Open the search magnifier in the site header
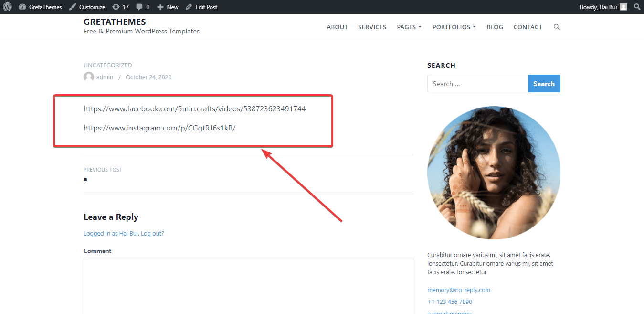The height and width of the screenshot is (314, 644). point(556,27)
